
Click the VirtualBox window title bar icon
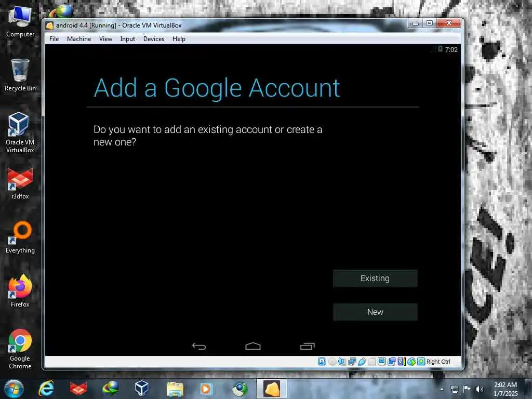pyautogui.click(x=50, y=25)
